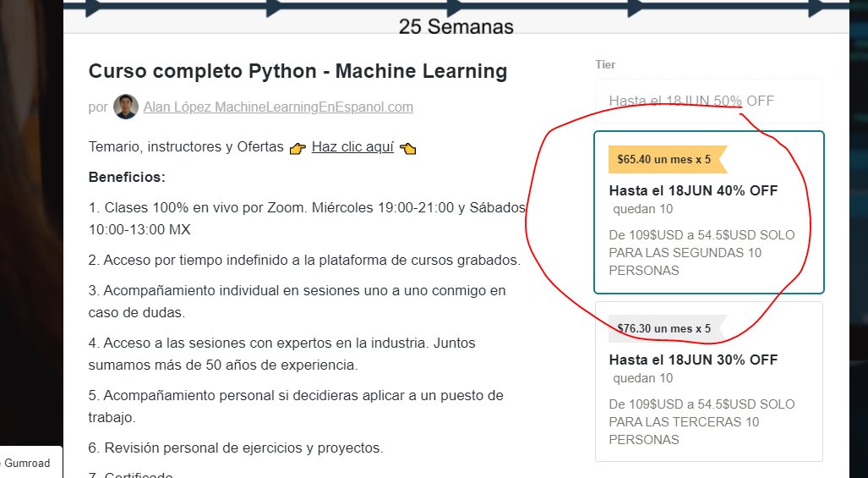Image resolution: width=868 pixels, height=478 pixels.
Task: Click the pointing-left hand emoji after the link
Action: (x=408, y=148)
